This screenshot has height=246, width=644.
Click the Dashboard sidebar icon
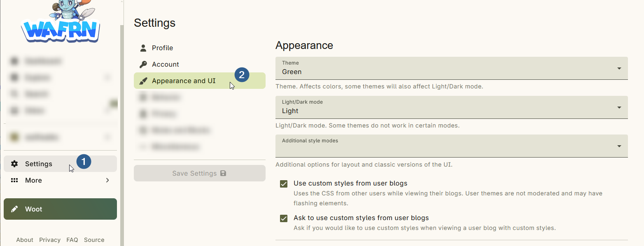pos(14,61)
